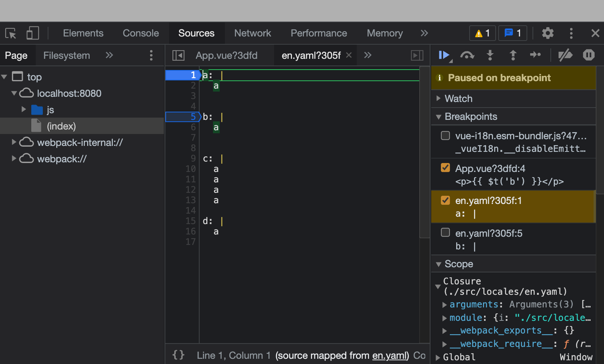Step over the next function call
Screen dimensions: 604x364
pyautogui.click(x=467, y=55)
